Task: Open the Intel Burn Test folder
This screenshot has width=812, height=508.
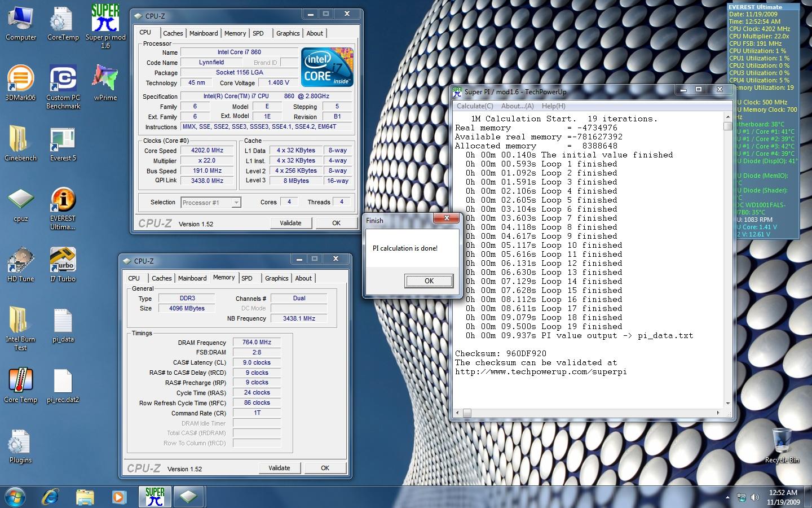Action: coord(20,329)
